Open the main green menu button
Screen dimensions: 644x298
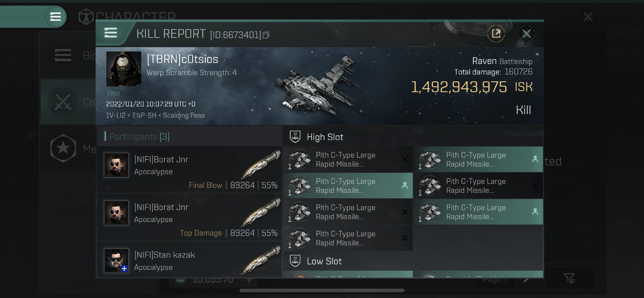(55, 17)
